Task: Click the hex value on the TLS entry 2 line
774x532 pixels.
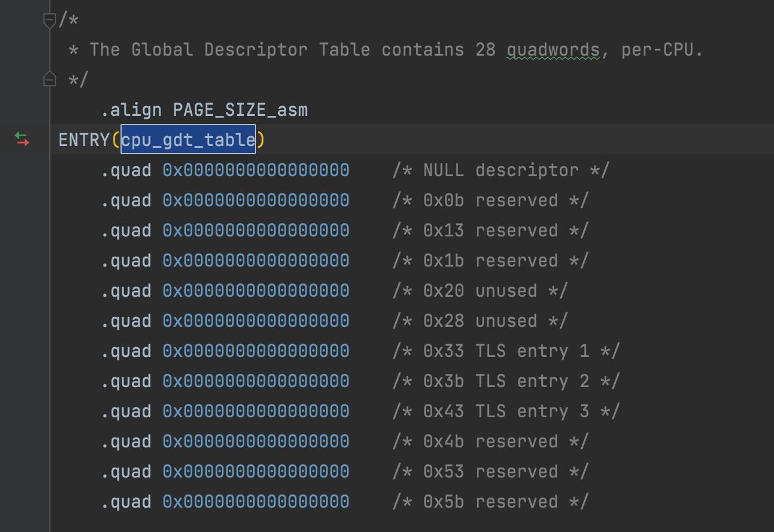Action: (256, 381)
